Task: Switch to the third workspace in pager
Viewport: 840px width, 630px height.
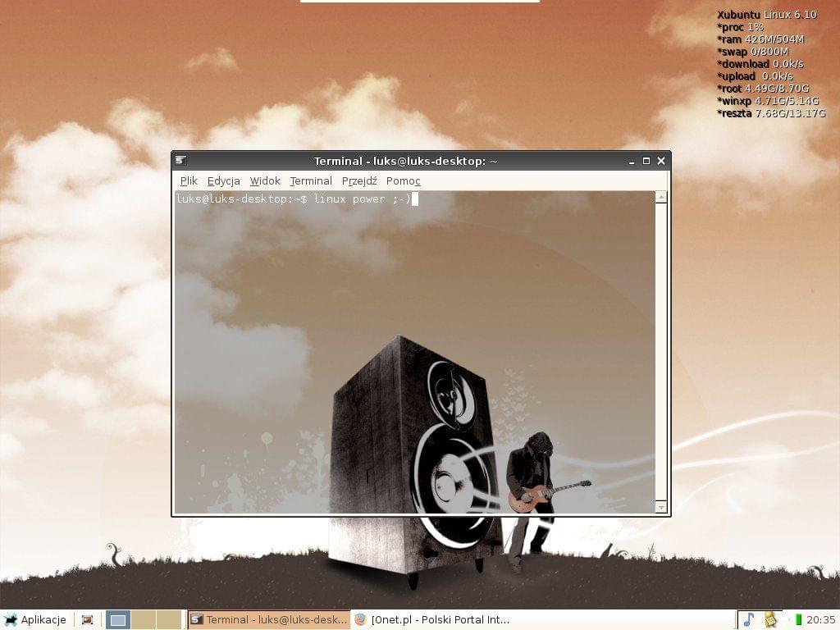Action: coord(169,620)
